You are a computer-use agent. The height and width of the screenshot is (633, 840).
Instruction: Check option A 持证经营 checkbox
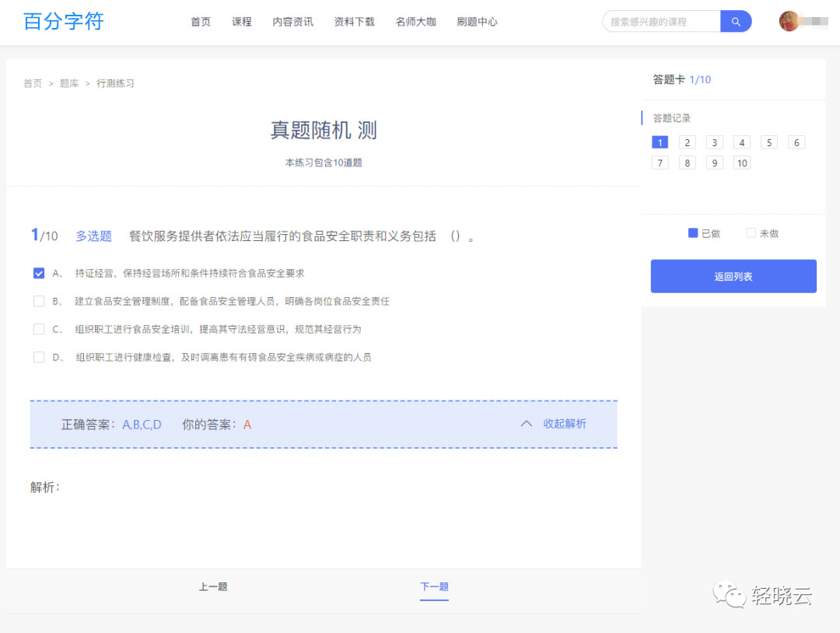(x=39, y=273)
